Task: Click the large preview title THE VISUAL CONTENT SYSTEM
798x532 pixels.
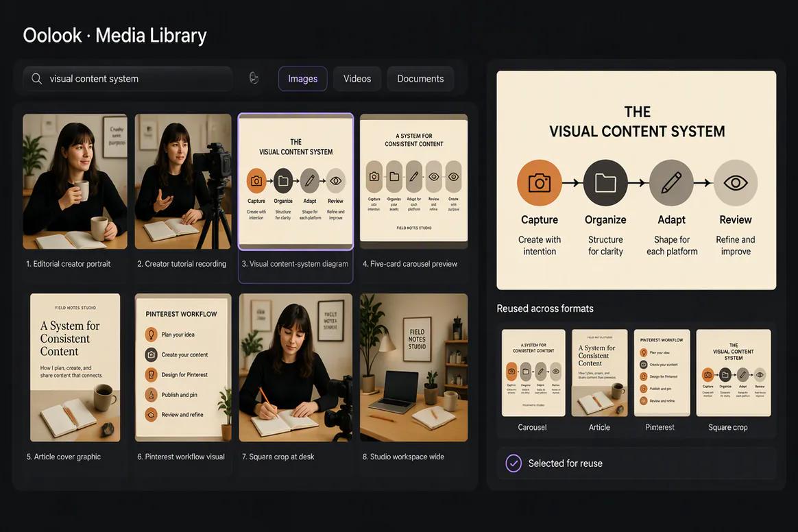Action: [x=637, y=121]
